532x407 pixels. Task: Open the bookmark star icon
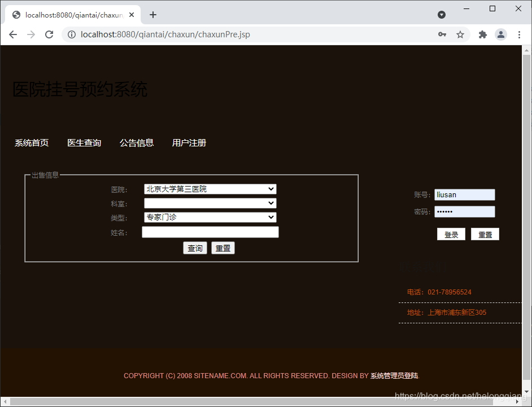[x=460, y=34]
